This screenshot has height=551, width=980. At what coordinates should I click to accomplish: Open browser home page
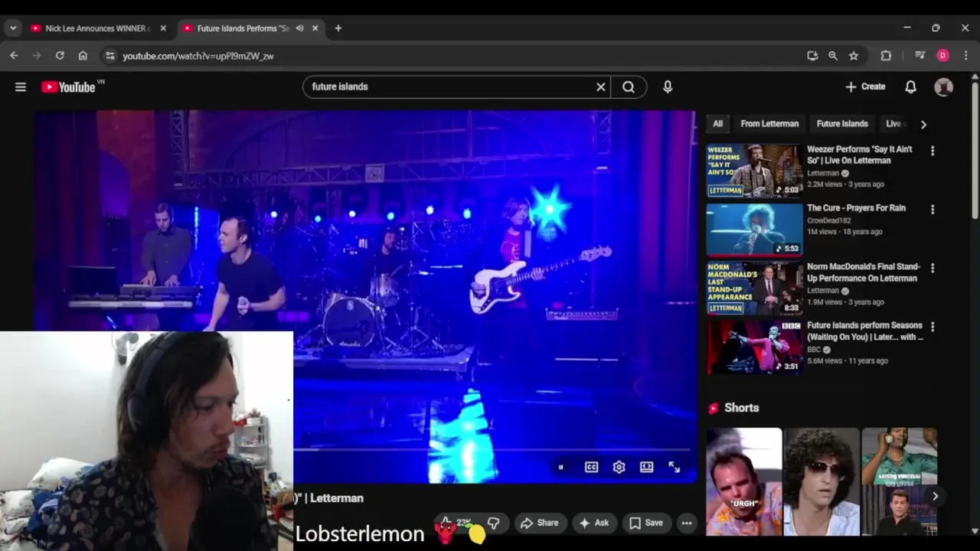click(83, 56)
